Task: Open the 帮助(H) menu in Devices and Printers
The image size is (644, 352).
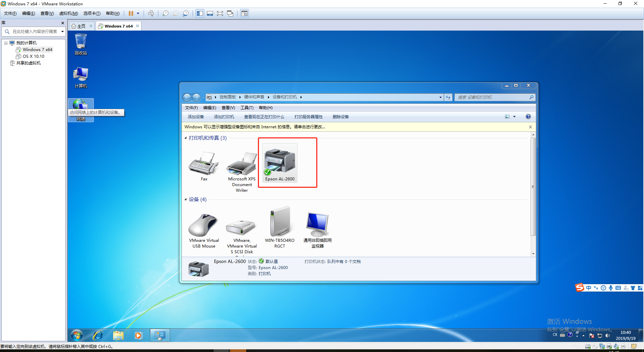Action: click(x=266, y=108)
